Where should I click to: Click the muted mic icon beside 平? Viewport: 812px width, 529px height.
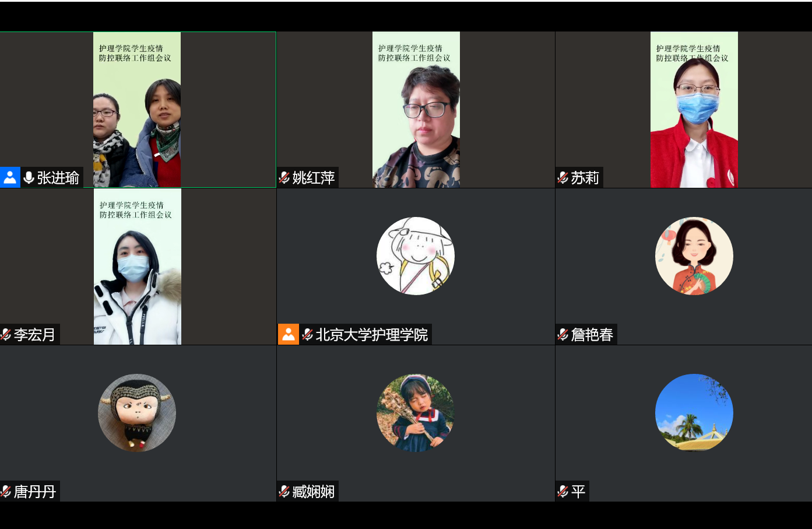[563, 491]
